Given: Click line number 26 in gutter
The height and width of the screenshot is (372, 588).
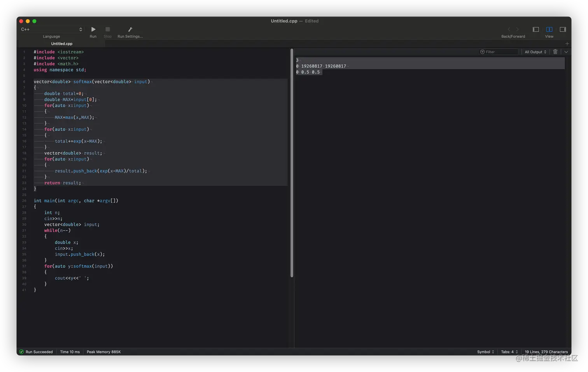Looking at the screenshot, I should coord(24,201).
